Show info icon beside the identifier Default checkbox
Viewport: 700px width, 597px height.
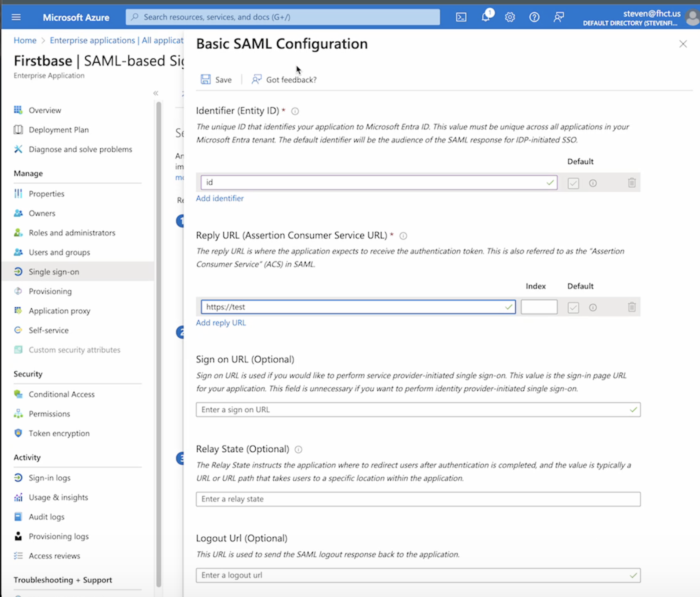click(x=593, y=183)
